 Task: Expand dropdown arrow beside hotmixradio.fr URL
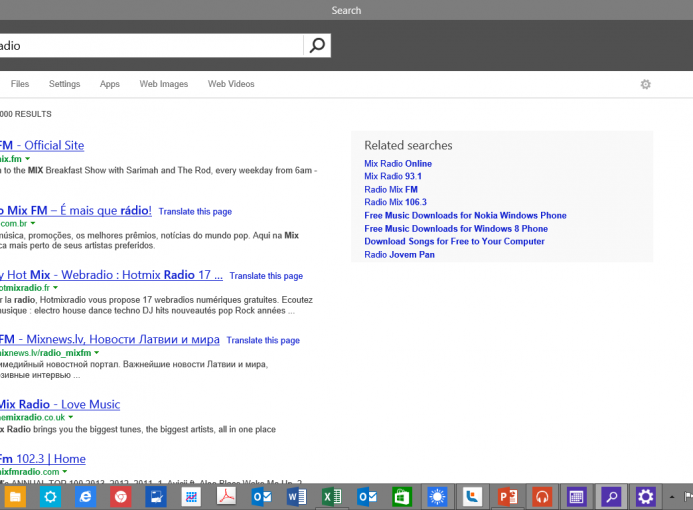point(57,288)
